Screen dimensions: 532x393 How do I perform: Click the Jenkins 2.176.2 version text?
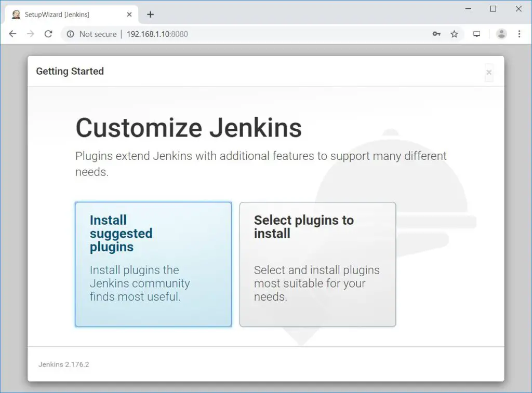(x=63, y=364)
